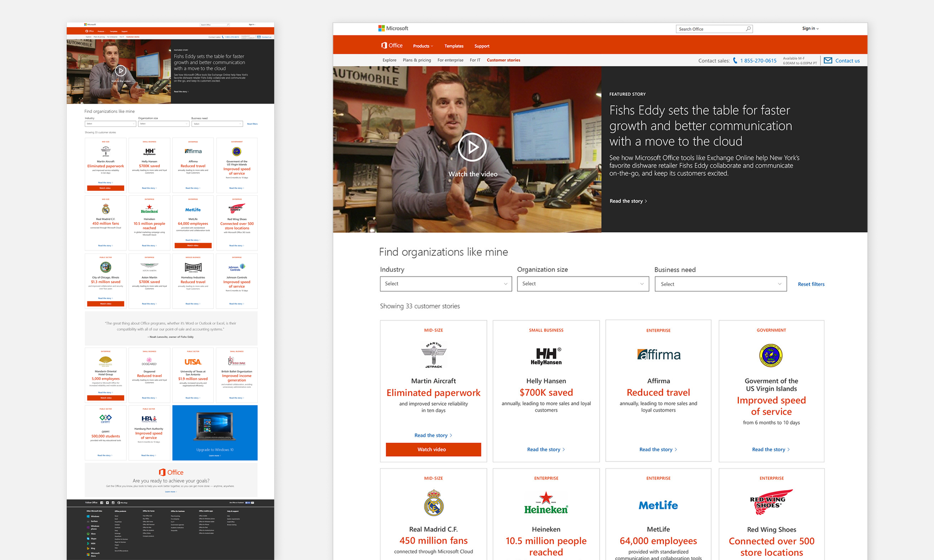Click Watch video on small MetLife card
This screenshot has width=934, height=560.
tap(193, 245)
